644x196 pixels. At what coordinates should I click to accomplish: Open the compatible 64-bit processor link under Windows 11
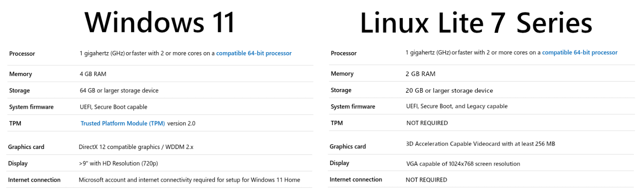(x=254, y=53)
